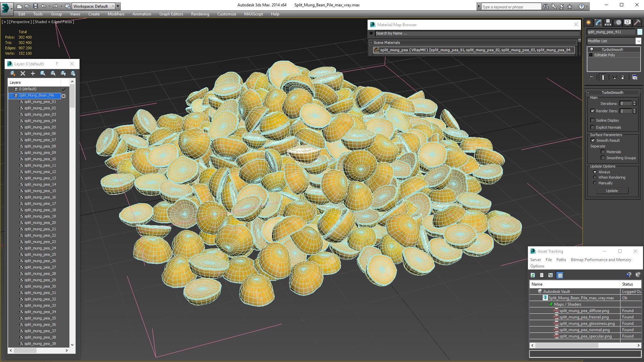Open the Motion command panel tab
This screenshot has height=362, width=644.
click(618, 22)
